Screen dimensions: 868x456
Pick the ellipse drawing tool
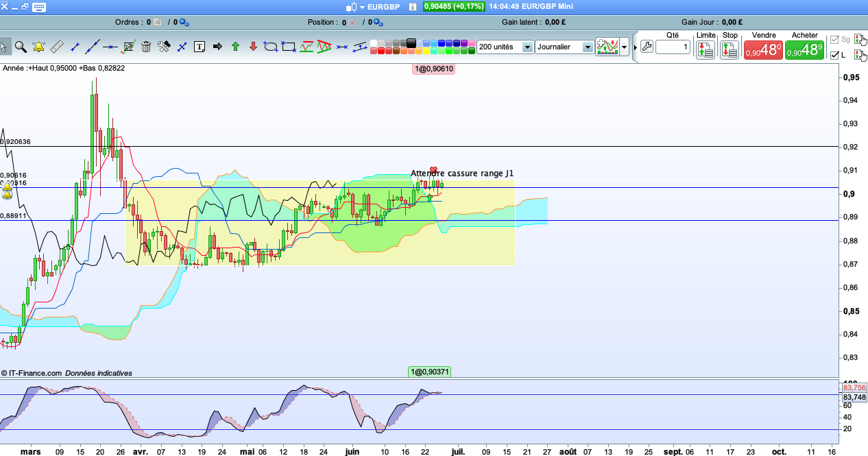[270, 47]
